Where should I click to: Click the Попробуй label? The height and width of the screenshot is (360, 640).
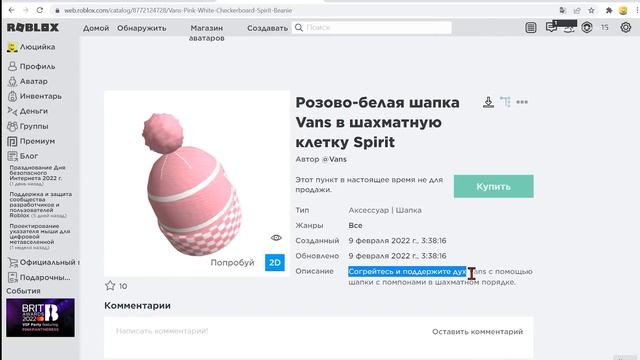pos(232,262)
